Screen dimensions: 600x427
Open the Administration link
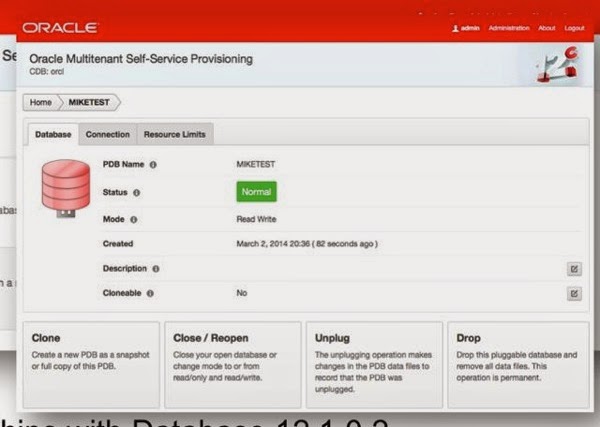[509, 28]
